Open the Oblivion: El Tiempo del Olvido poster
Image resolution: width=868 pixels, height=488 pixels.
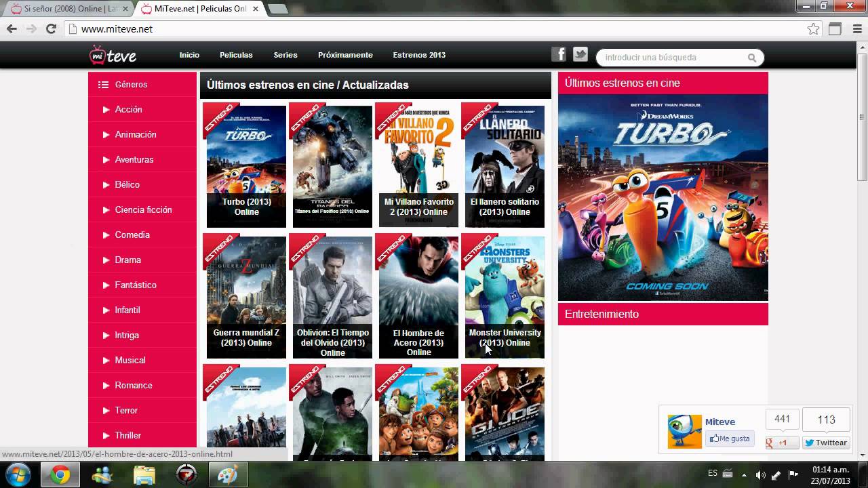tap(332, 297)
